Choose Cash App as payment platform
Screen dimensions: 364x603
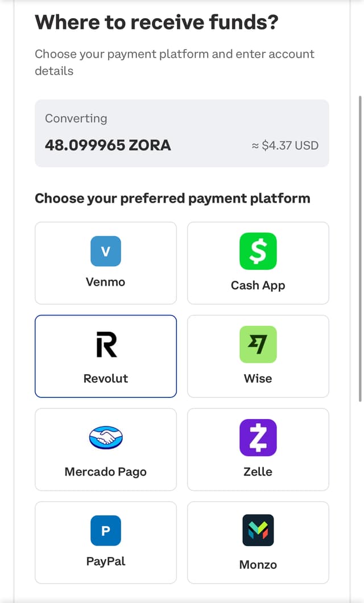pyautogui.click(x=258, y=262)
